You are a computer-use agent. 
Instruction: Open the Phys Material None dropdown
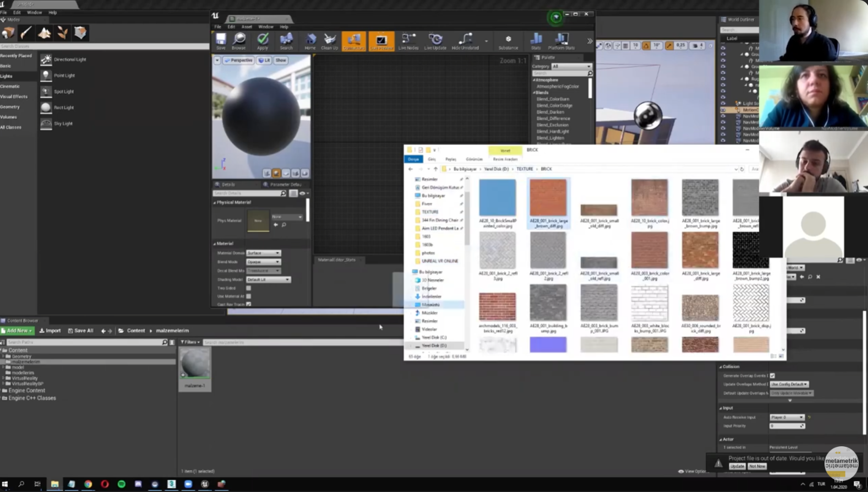click(x=287, y=217)
